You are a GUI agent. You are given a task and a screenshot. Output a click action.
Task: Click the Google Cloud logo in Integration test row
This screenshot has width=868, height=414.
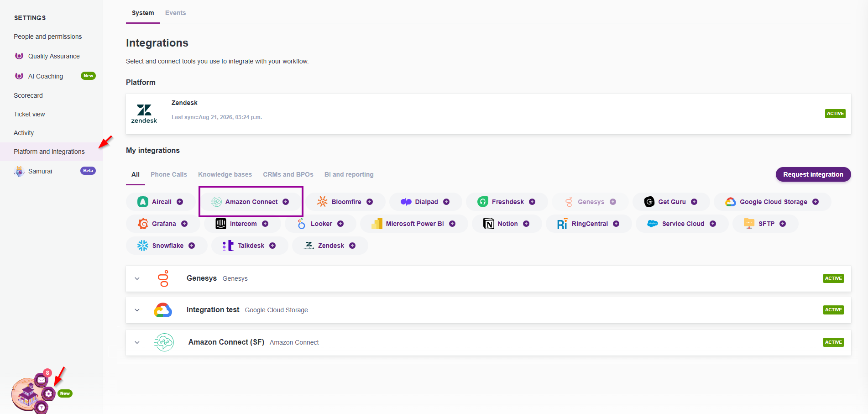(x=163, y=310)
